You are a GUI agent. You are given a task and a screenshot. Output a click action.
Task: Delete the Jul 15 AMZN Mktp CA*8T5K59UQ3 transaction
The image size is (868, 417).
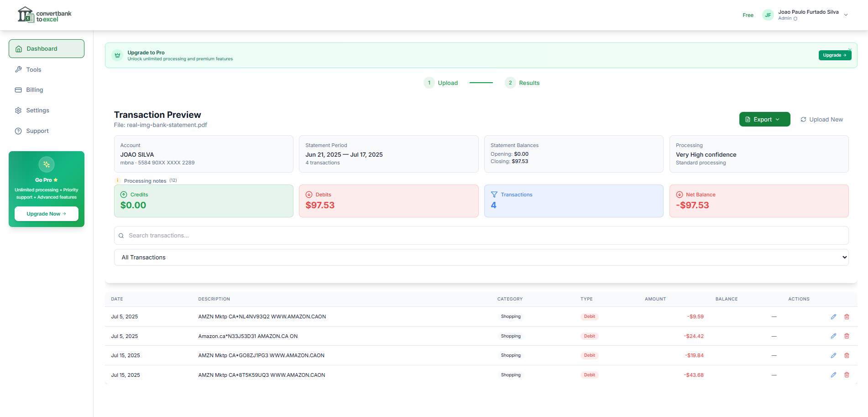pyautogui.click(x=847, y=375)
